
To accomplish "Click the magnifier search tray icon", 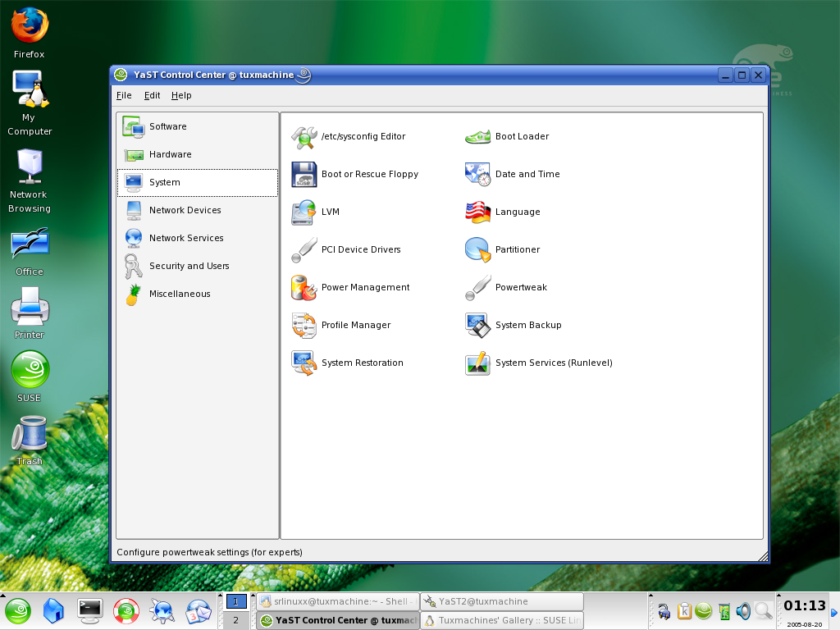I will coord(763,610).
